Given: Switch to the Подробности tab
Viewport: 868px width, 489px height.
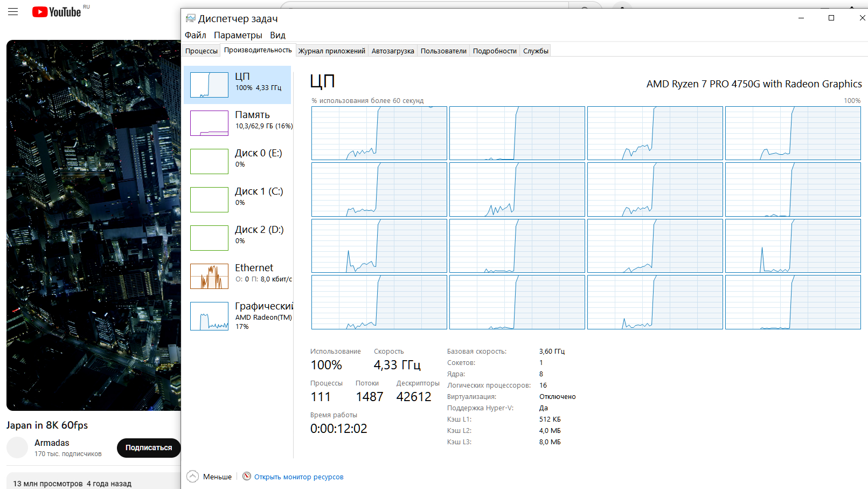Looking at the screenshot, I should tap(495, 51).
